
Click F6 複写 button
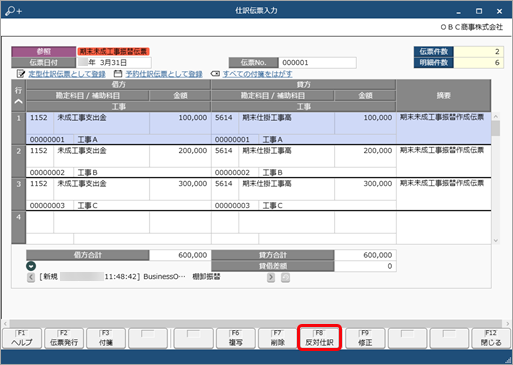click(236, 338)
